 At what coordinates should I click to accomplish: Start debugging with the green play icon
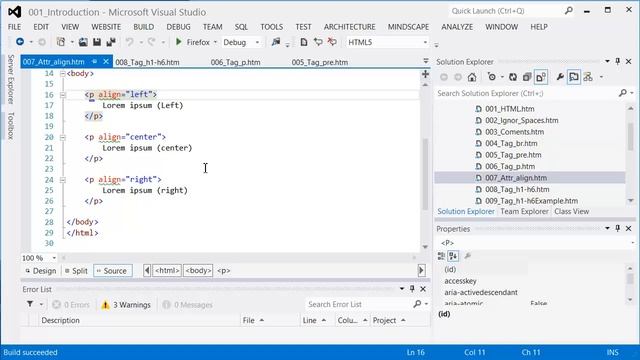coord(178,42)
